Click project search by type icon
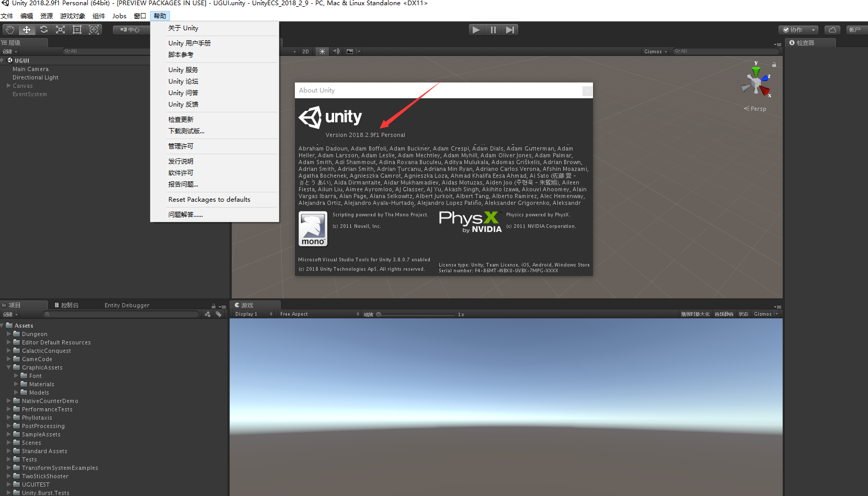Screen dimensions: 868x496 [x=208, y=315]
